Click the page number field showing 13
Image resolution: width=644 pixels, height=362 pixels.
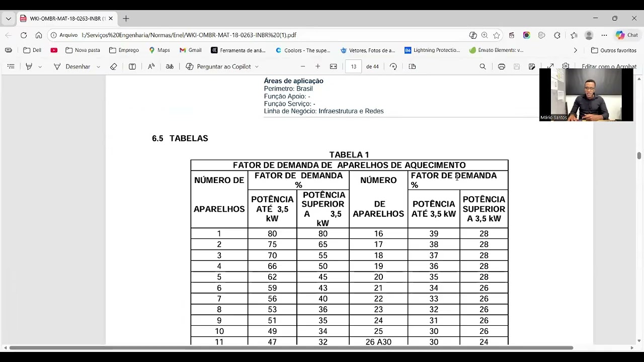354,66
